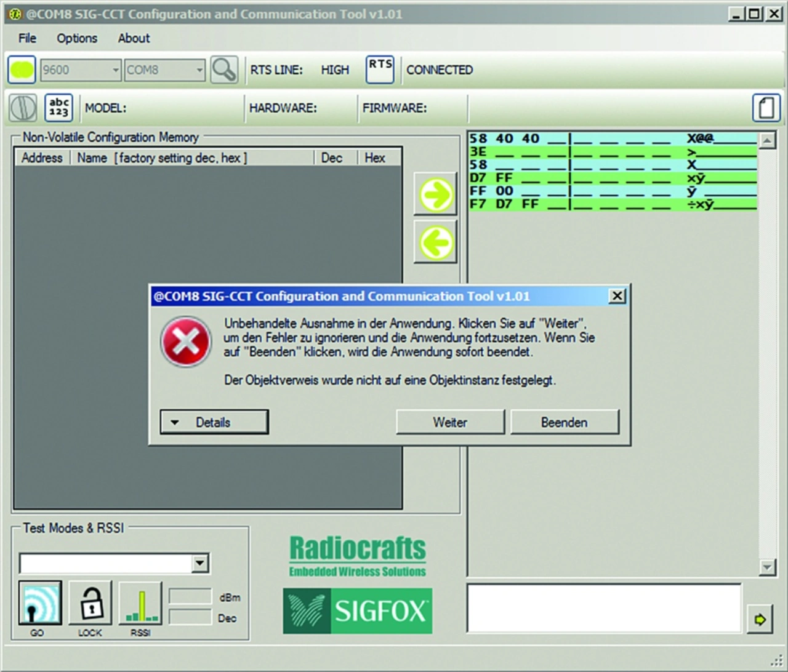Toggle the RTS line button
The width and height of the screenshot is (788, 672).
(380, 70)
